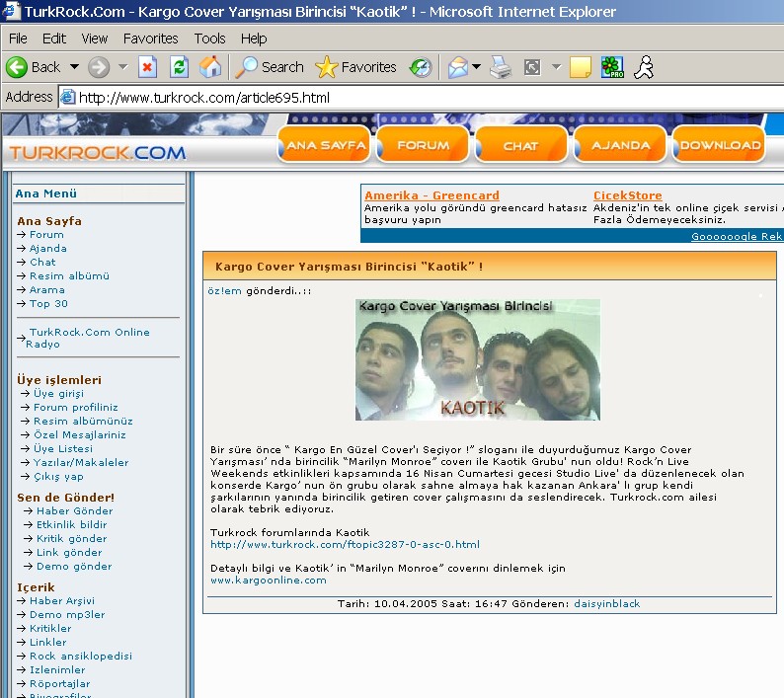
Task: Open the Tools menu
Action: 210,39
